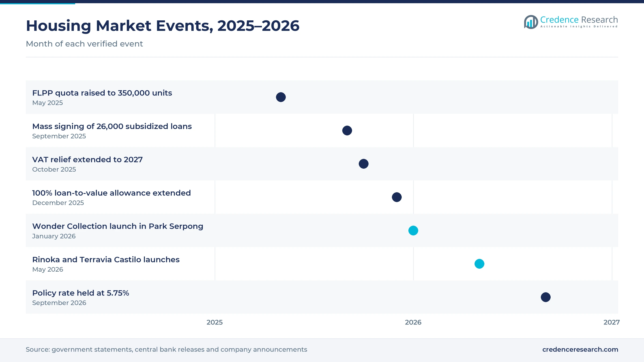This screenshot has width=644, height=362.
Task: Click label Wonder Collection launch in Park Serpong
Action: pyautogui.click(x=118, y=226)
